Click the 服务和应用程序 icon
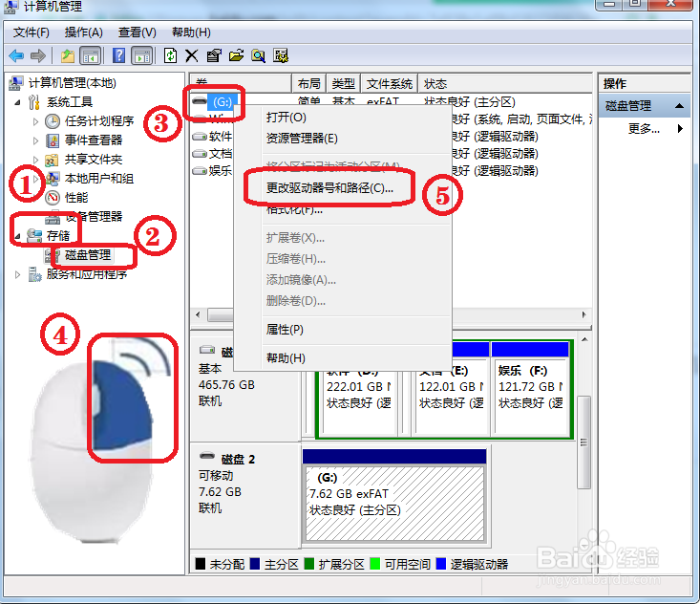 click(34, 274)
